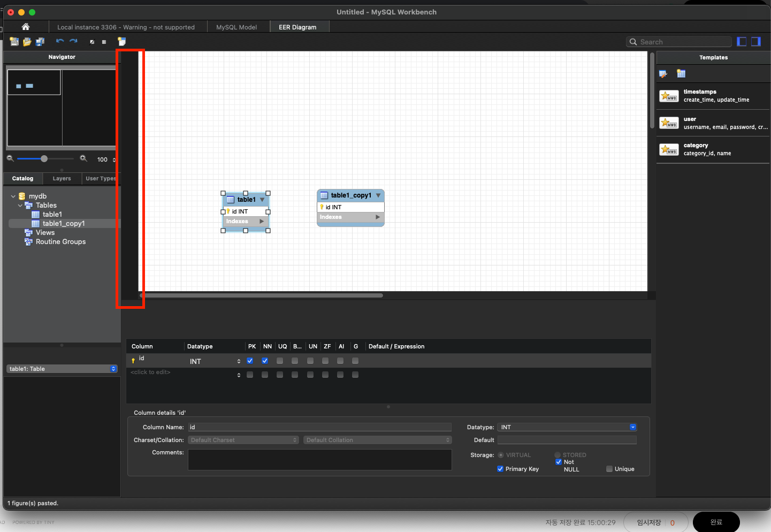771x532 pixels.
Task: Uncheck the Not NULL checkbox in column details
Action: [559, 462]
